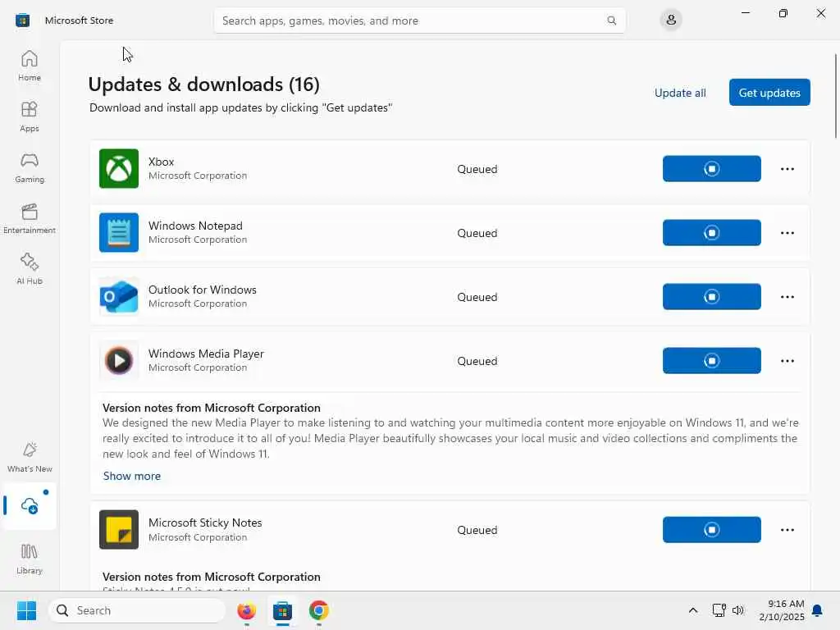Open the Microsoft Sticky Notes title

point(205,523)
